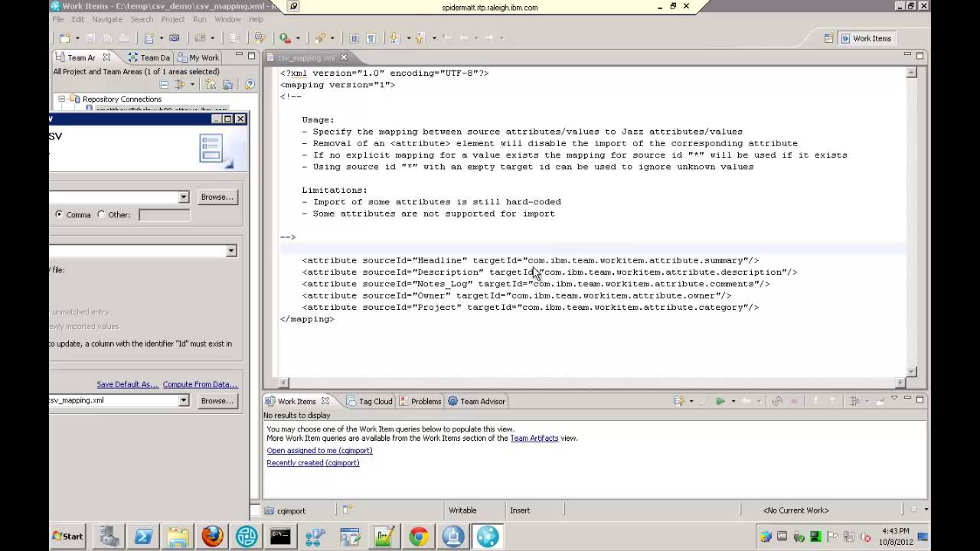Switch to the Problems tab
This screenshot has height=551, width=980.
coord(420,401)
